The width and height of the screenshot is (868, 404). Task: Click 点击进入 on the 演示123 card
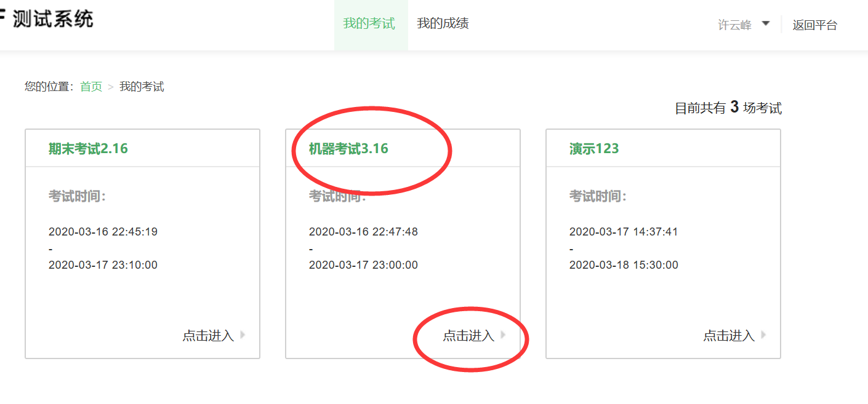coord(729,336)
